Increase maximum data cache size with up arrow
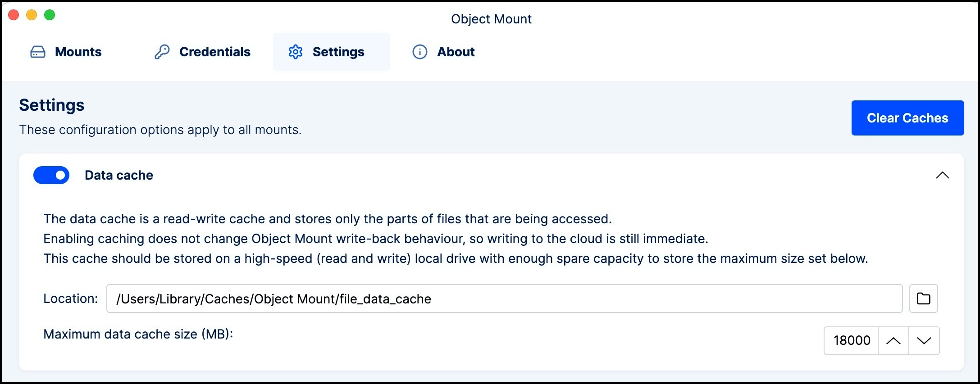 point(893,341)
